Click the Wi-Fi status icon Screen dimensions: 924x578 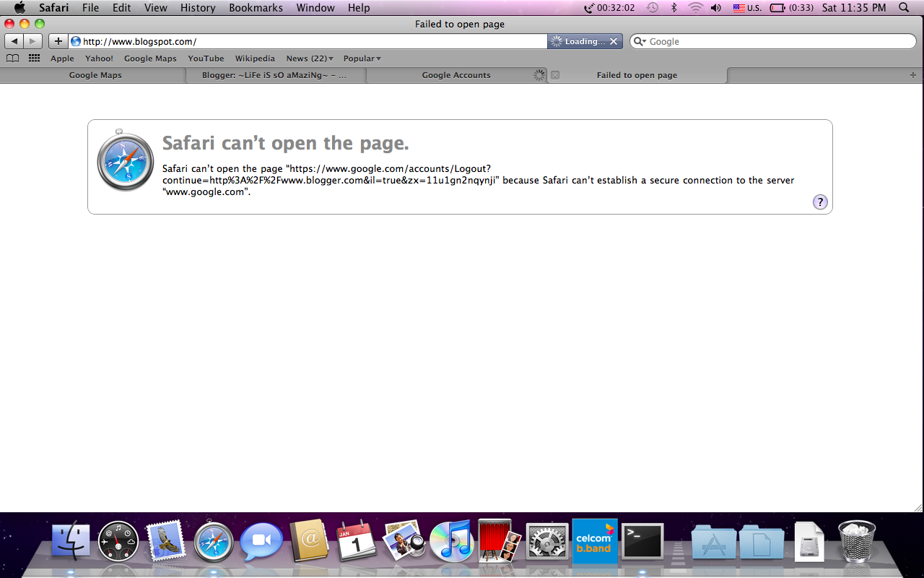(695, 8)
